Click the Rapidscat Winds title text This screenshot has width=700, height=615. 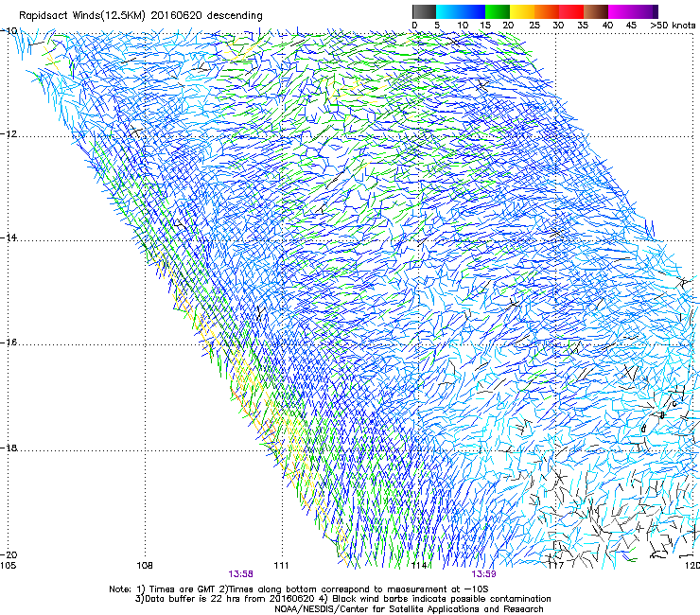[x=141, y=15]
